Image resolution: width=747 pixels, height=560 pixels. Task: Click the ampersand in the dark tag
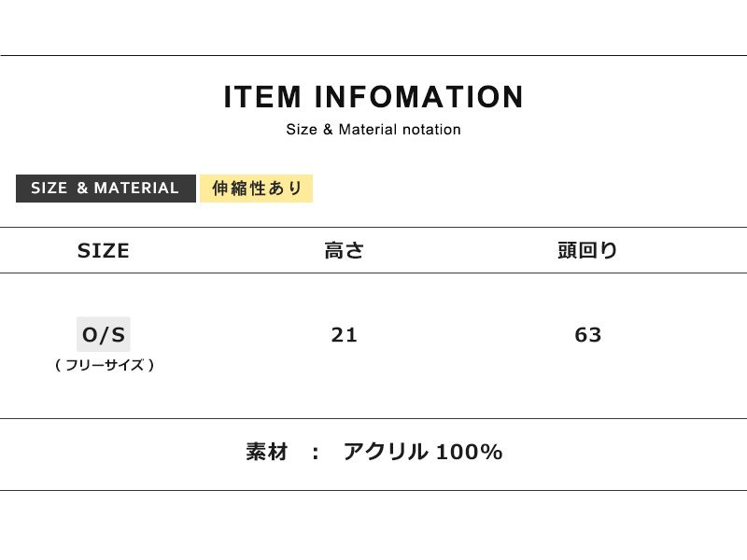(x=82, y=189)
